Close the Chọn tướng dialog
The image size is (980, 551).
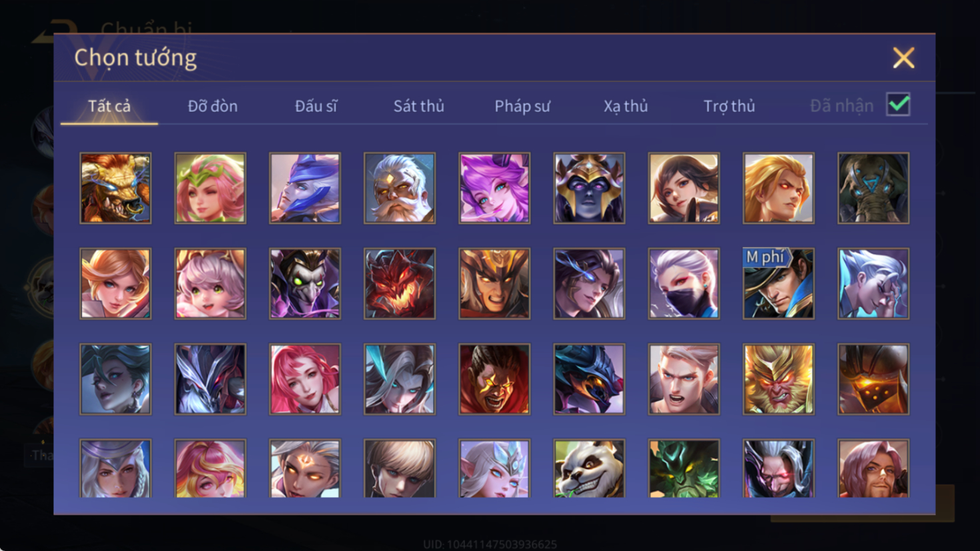coord(903,58)
